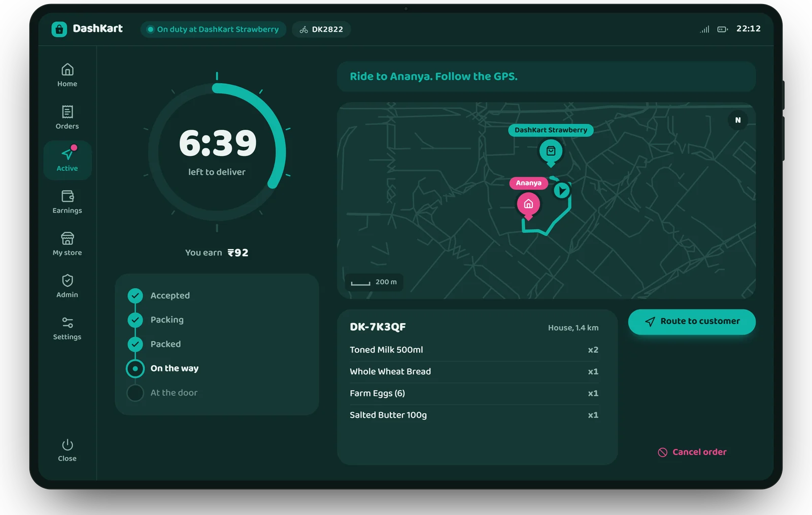Click Ananya's home pin on map
Screen dimensions: 812x515
(x=528, y=205)
